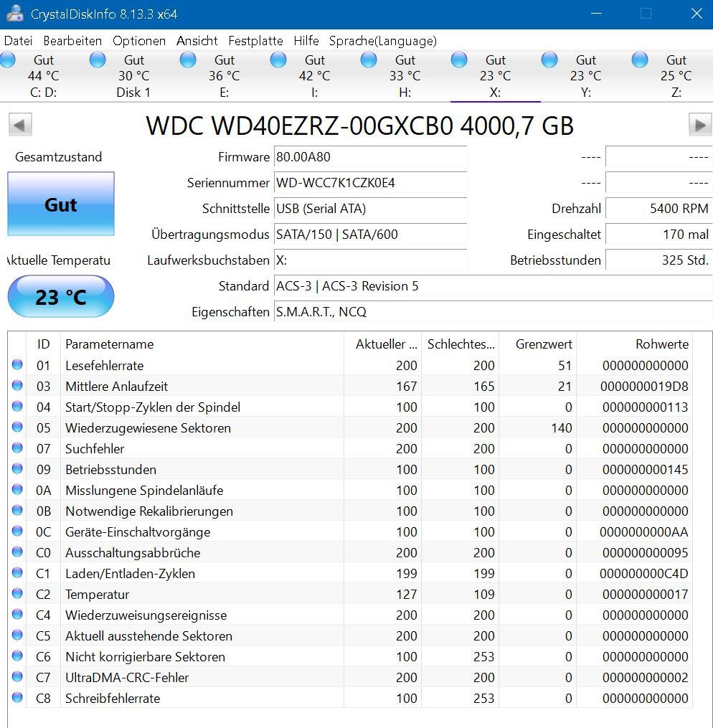Open the Ansicht menu

click(197, 41)
